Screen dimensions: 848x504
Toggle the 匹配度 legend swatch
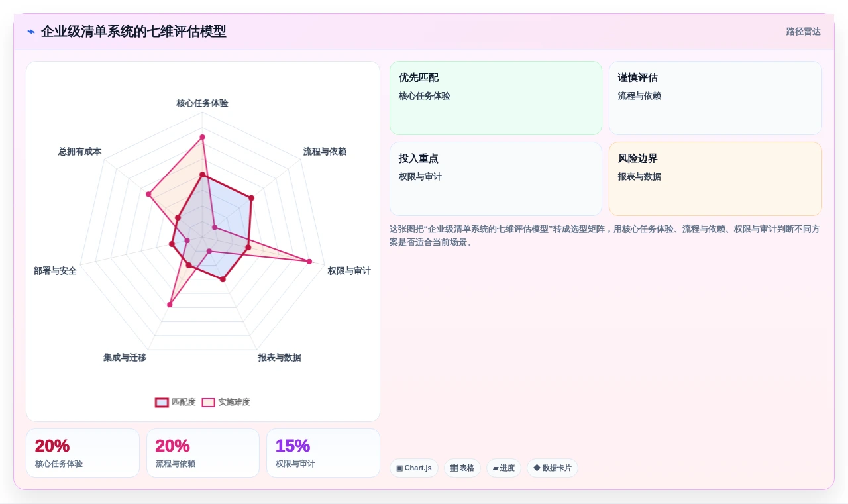point(162,402)
